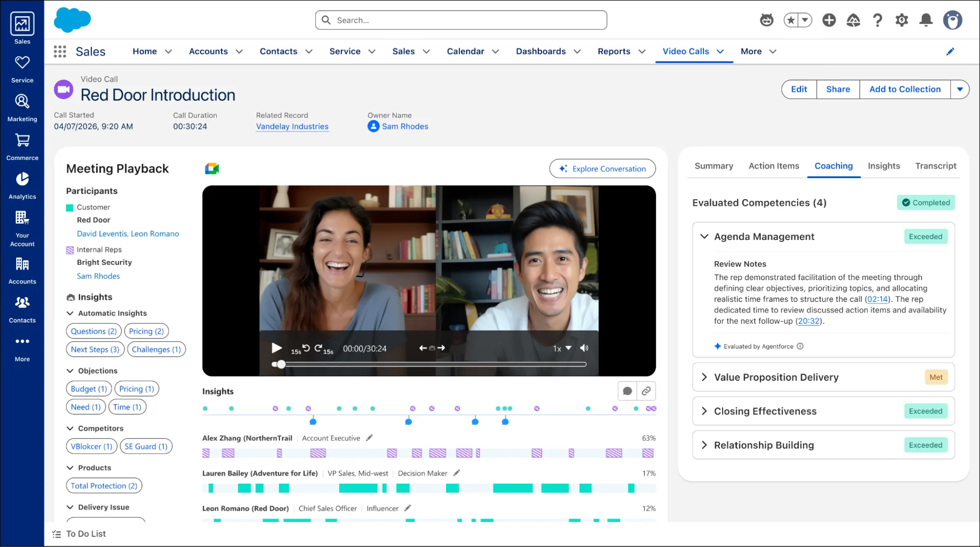Click in the global Search field

click(461, 20)
